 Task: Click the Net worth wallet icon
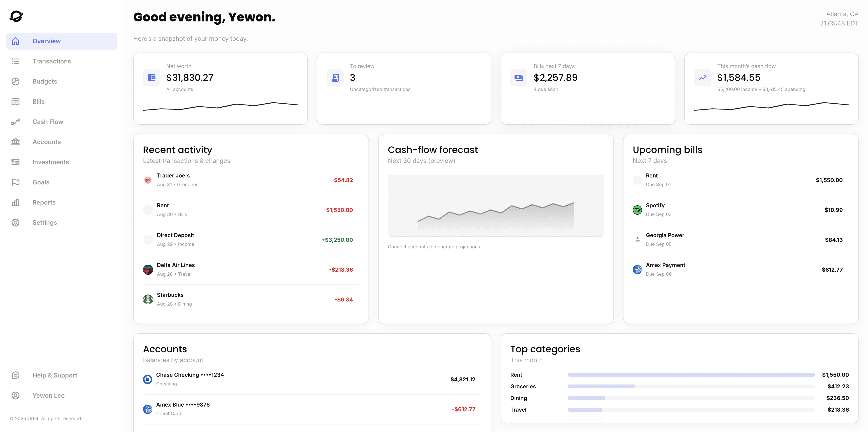click(152, 78)
